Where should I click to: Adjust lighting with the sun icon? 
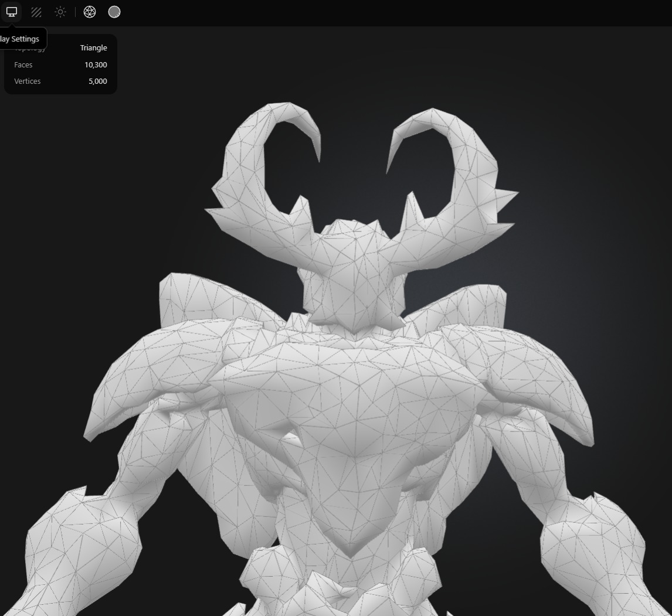[x=60, y=12]
